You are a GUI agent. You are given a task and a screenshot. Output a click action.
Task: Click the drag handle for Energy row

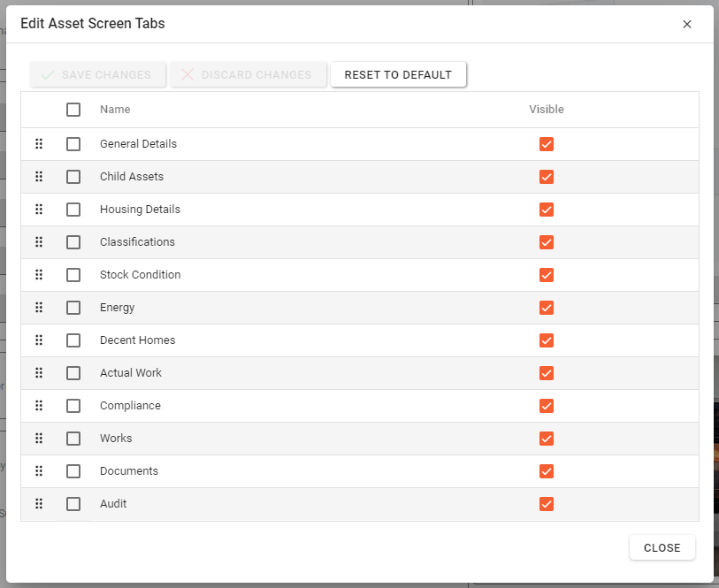[39, 308]
